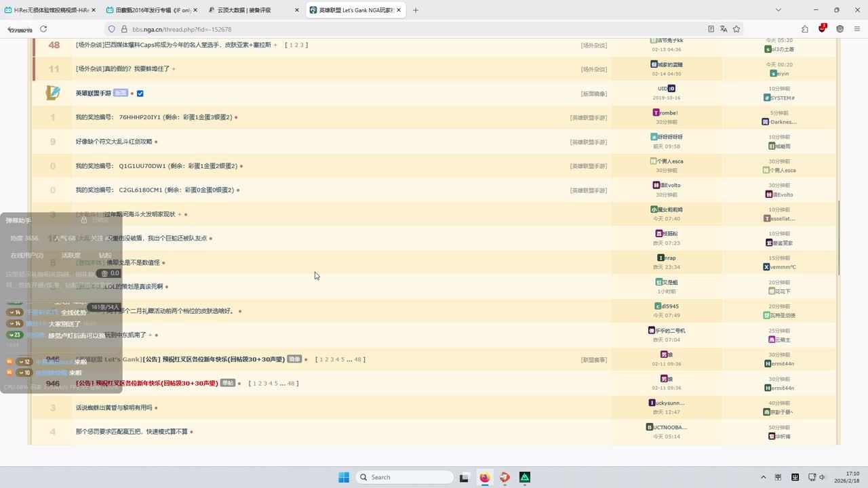Viewport: 868px width, 488px height.
Task: Open thread 好像缺个符文大乱斗红剑攻略
Action: (114, 142)
